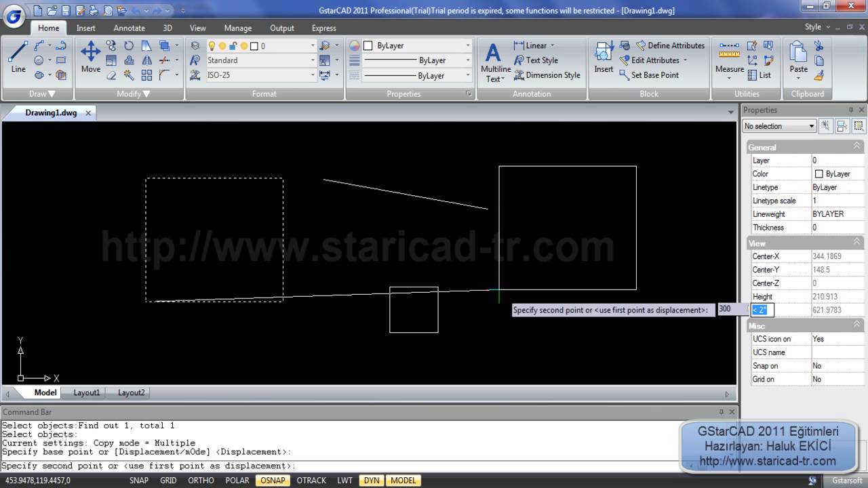The width and height of the screenshot is (868, 488).
Task: Pick the Mirror tool in Modify panel
Action: (x=146, y=60)
